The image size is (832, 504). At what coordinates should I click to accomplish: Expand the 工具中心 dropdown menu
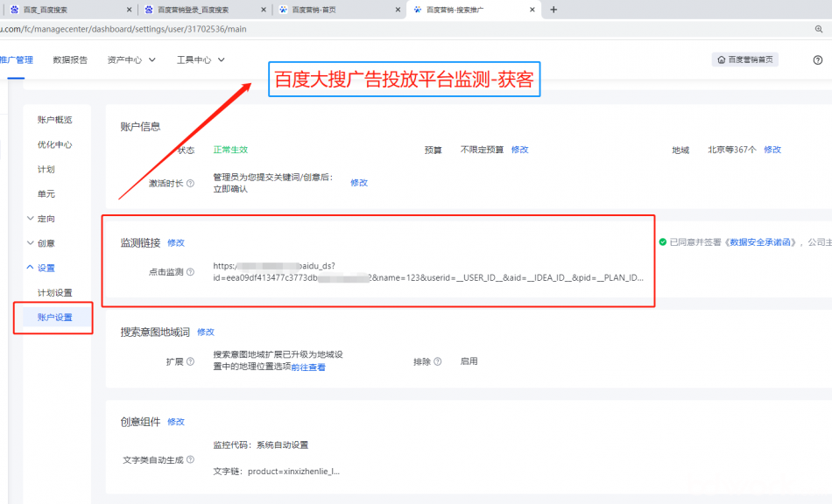tap(201, 59)
